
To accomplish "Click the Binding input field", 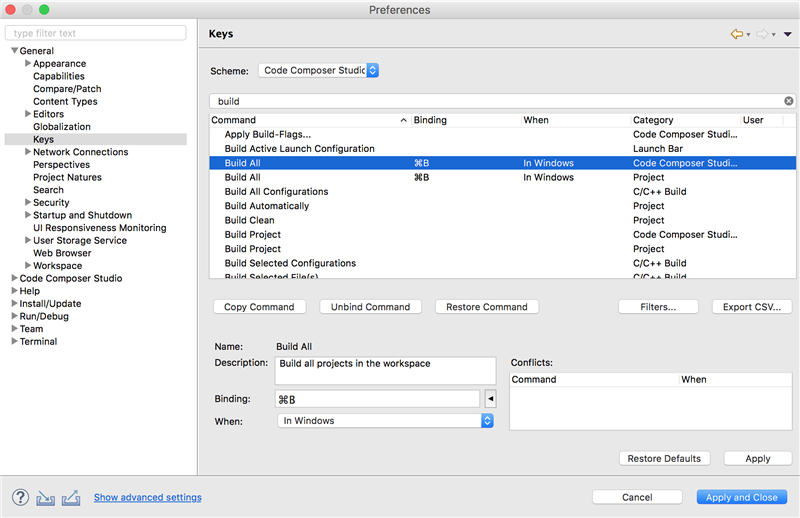I will coord(378,399).
